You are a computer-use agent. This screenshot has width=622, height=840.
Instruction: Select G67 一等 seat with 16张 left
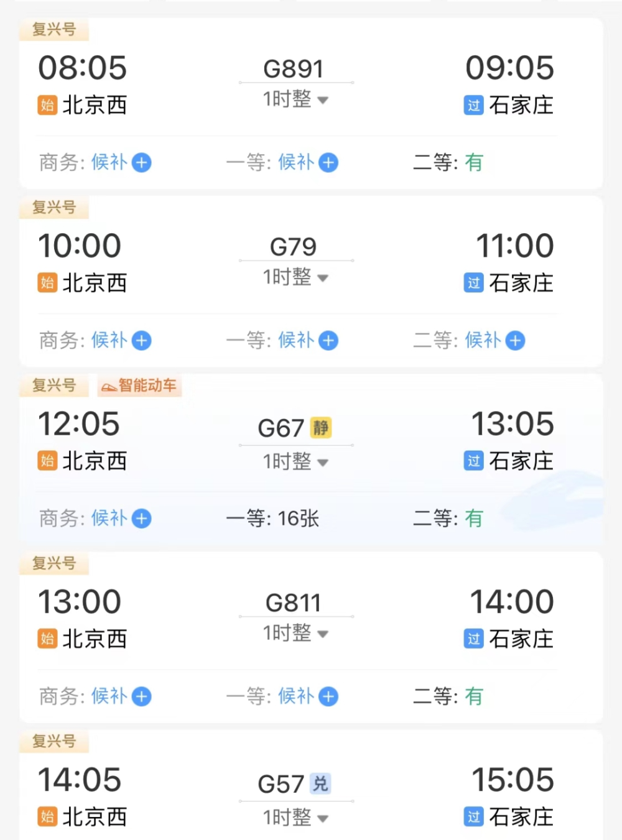pos(298,519)
